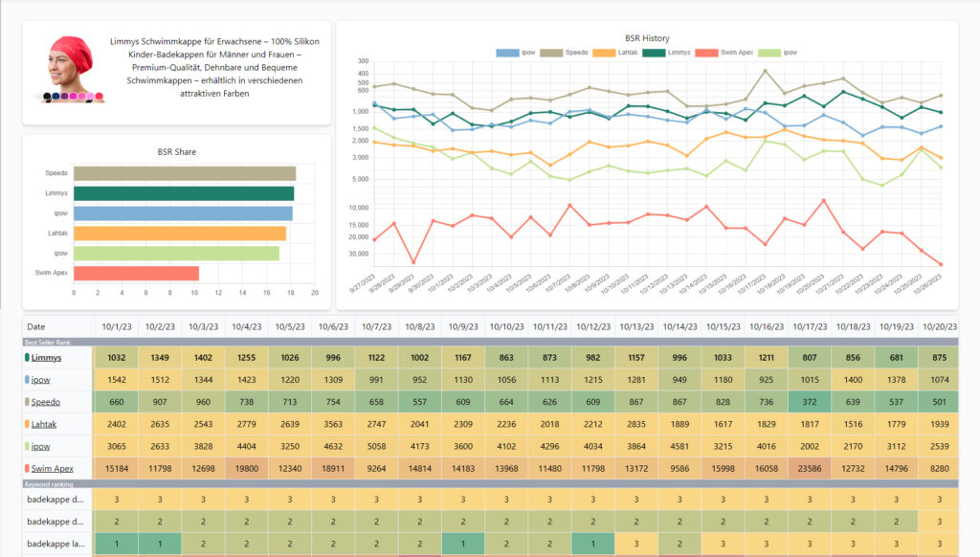Click the Lahtak cell "1516"
Image resolution: width=980 pixels, height=557 pixels.
853,424
